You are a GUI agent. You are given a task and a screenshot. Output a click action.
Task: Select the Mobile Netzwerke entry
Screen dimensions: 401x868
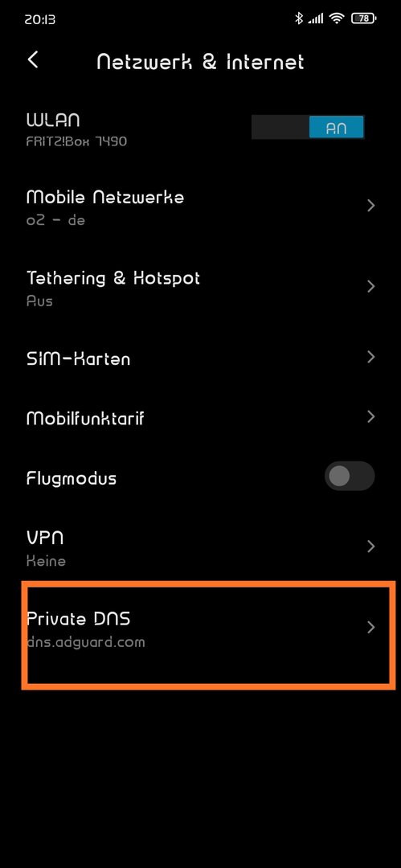coord(201,207)
